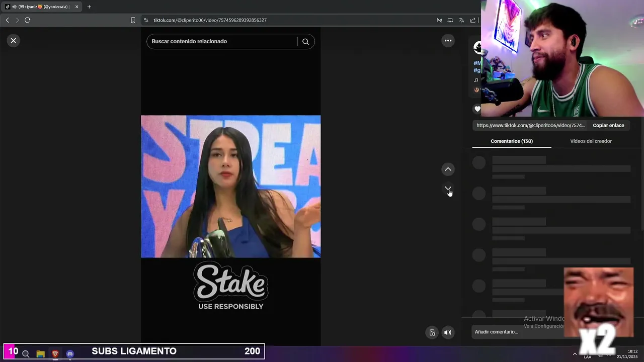Open Windows search on taskbar
Screen dimensions: 644x362
26,354
